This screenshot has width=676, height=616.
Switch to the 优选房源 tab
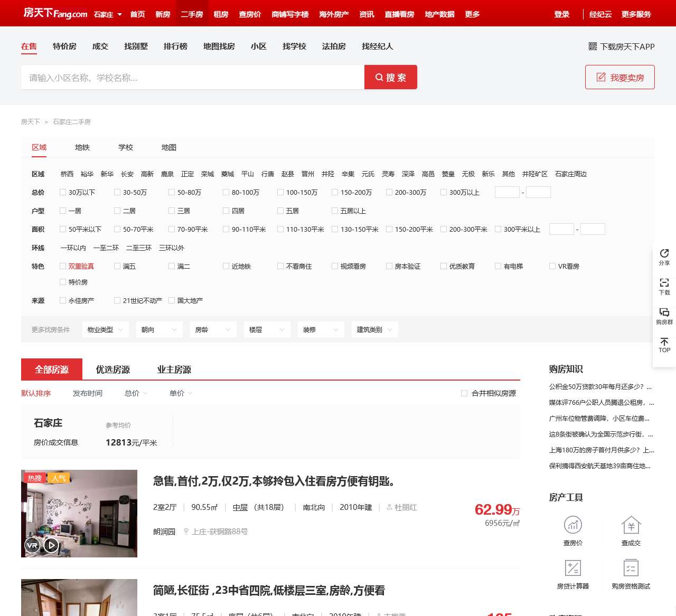(112, 369)
